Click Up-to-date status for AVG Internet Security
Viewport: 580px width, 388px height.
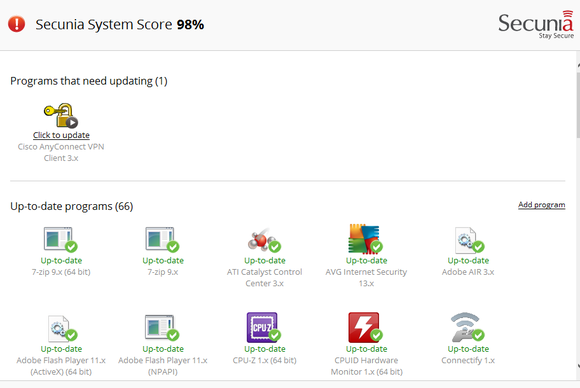(x=366, y=260)
